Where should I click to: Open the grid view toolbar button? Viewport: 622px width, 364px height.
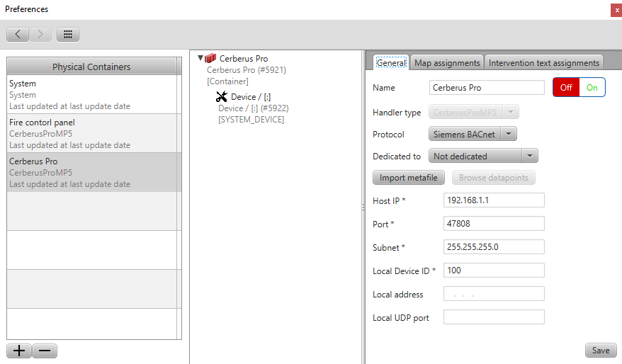[68, 34]
